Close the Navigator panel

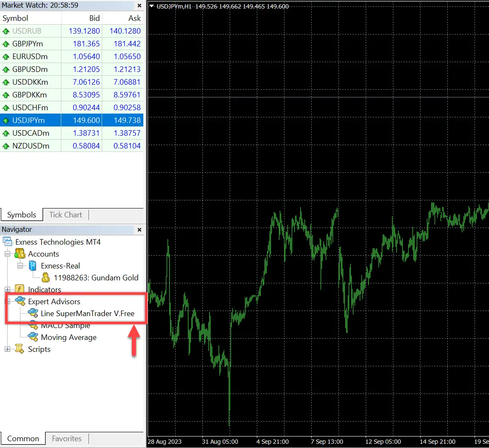139,230
